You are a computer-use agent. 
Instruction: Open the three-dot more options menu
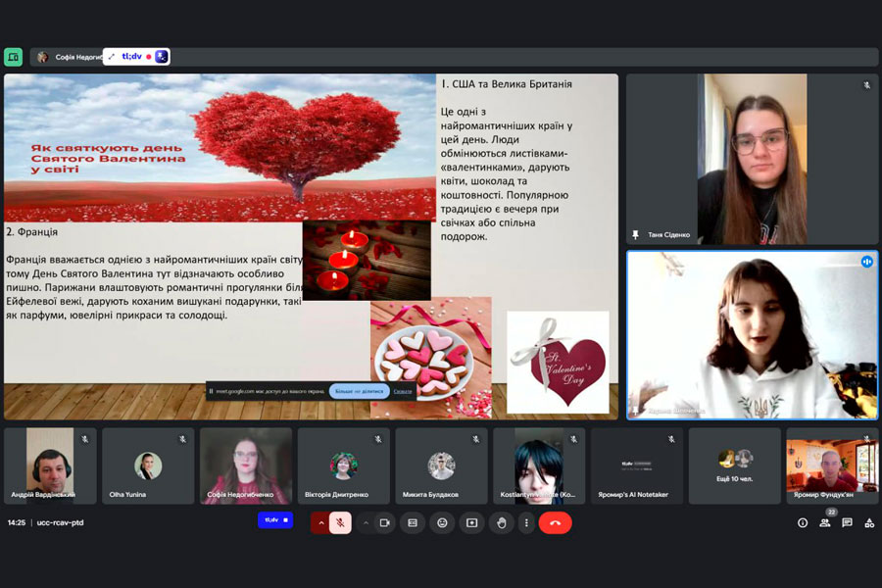click(x=526, y=523)
